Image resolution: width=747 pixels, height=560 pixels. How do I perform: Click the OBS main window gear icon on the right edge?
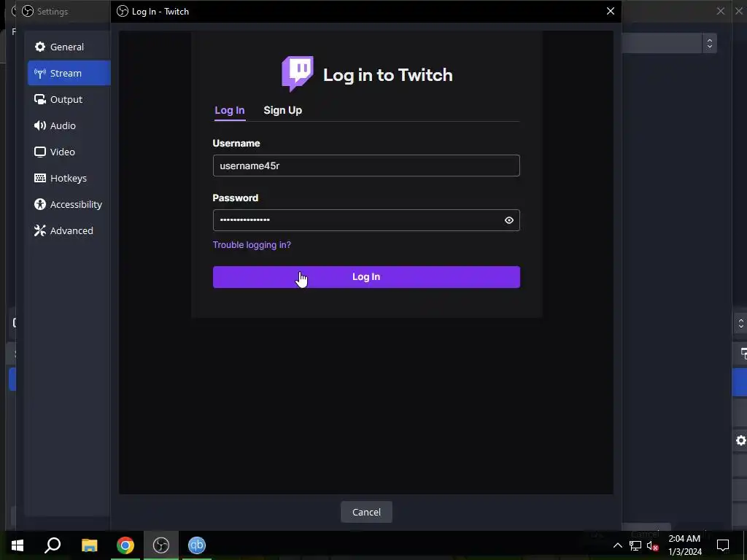(x=741, y=440)
